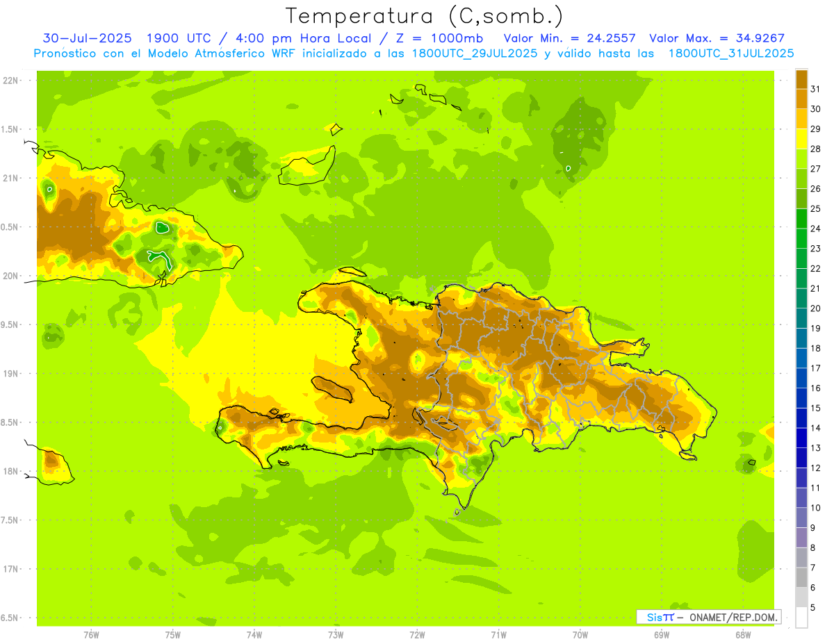Select validity time '1800UTC_31JUL2025'
The image size is (834, 644).
tap(731, 53)
